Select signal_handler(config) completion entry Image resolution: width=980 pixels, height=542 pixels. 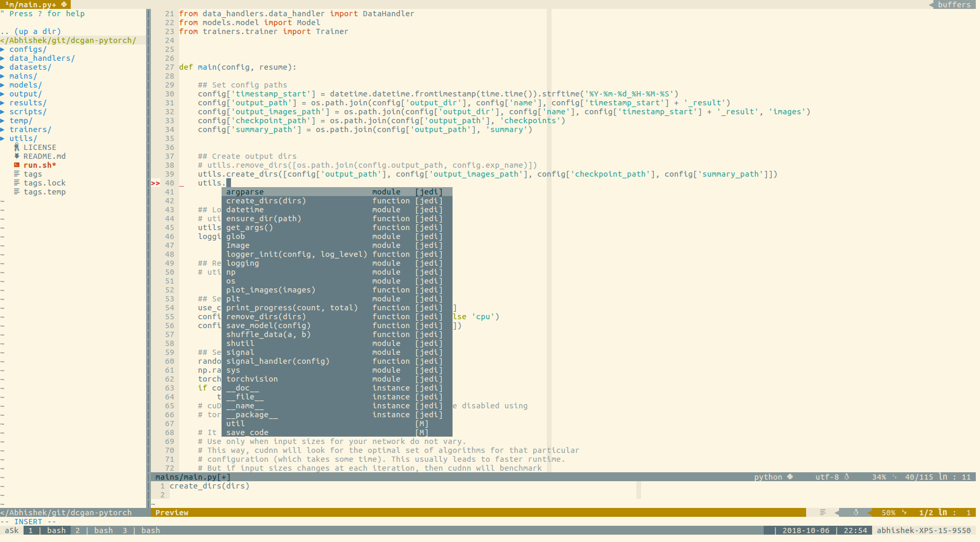337,361
